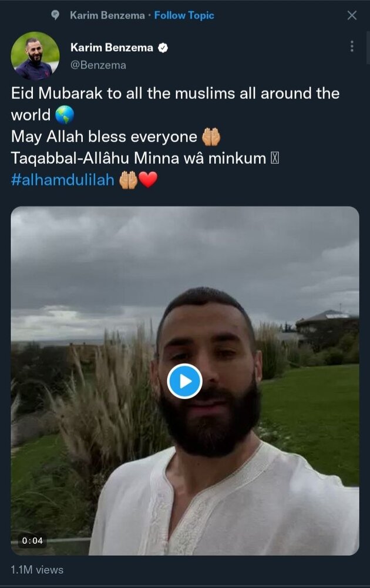Click the globe emoji in tweet

tap(65, 115)
